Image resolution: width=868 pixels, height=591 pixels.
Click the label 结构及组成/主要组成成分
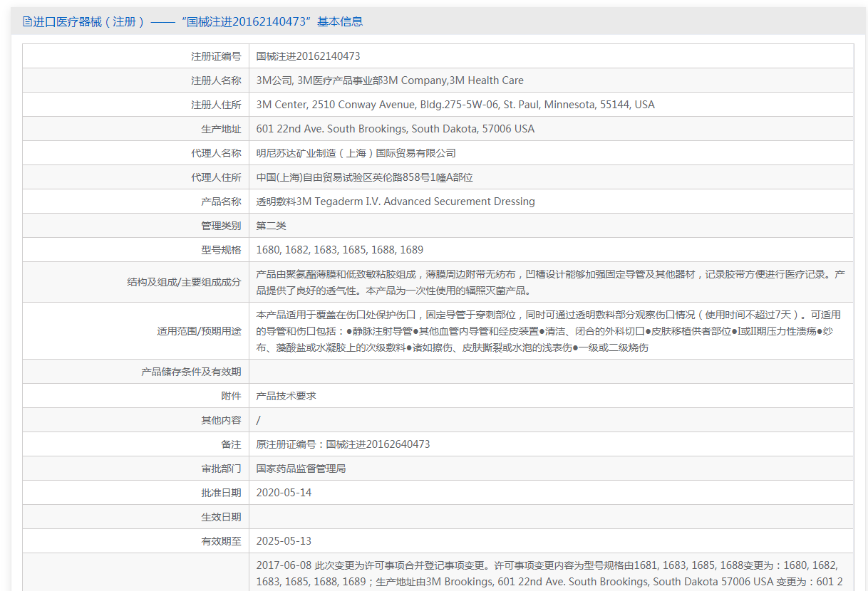184,282
